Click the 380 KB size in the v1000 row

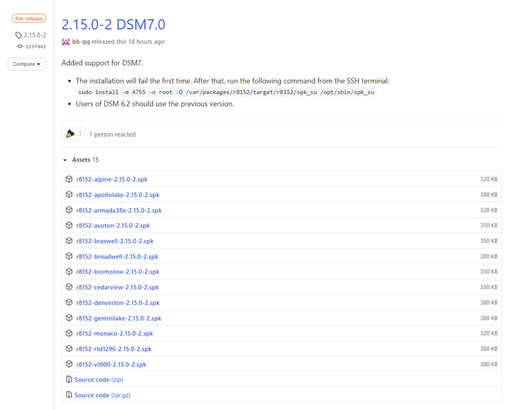(x=489, y=364)
